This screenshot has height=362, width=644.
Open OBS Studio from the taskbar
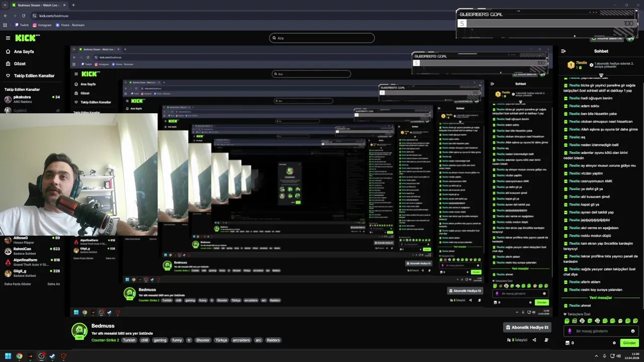[42, 356]
